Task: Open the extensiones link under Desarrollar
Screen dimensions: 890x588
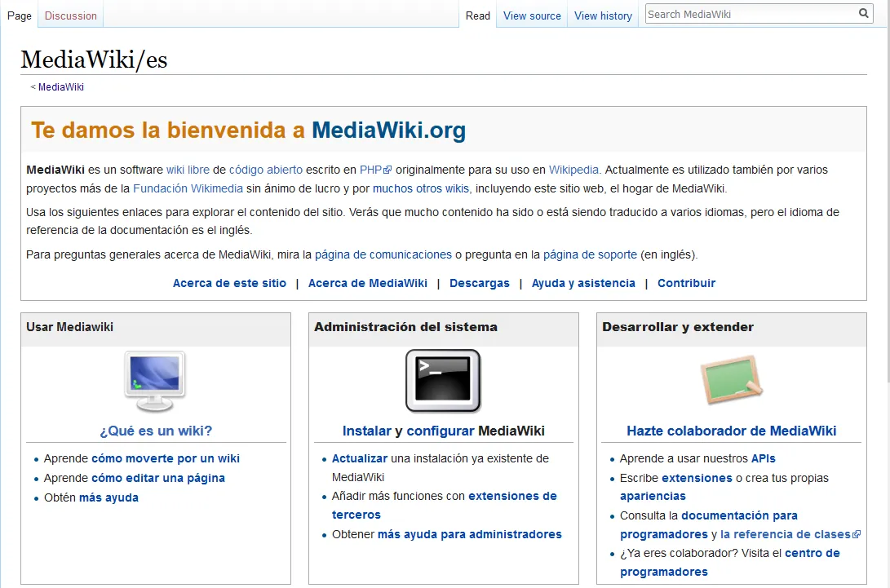Action: point(697,478)
